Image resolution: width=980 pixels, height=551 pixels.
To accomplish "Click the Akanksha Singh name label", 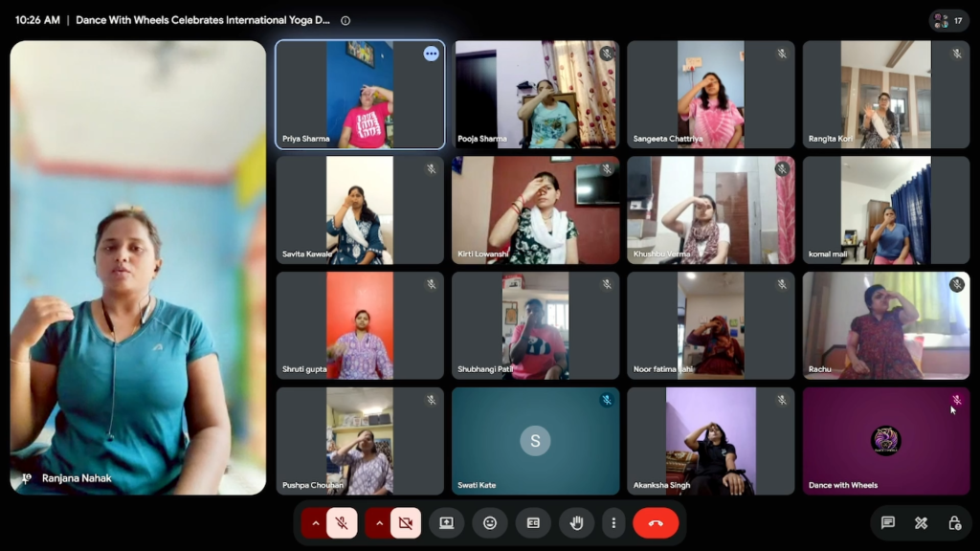I will coord(661,485).
